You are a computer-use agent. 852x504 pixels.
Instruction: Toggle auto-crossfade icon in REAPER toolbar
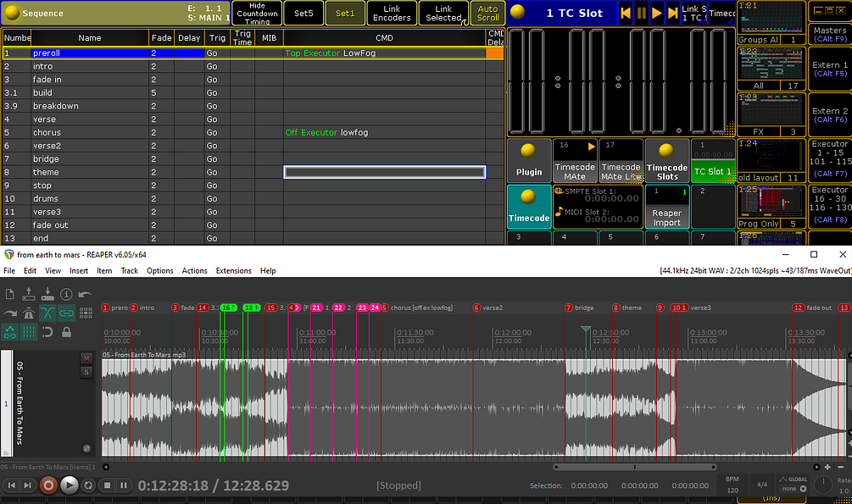(x=47, y=313)
